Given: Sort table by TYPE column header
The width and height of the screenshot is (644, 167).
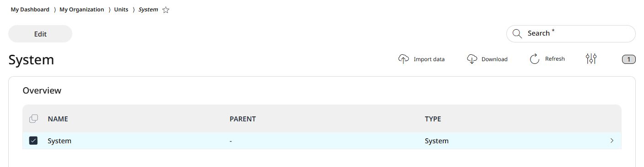Looking at the screenshot, I should (x=433, y=119).
